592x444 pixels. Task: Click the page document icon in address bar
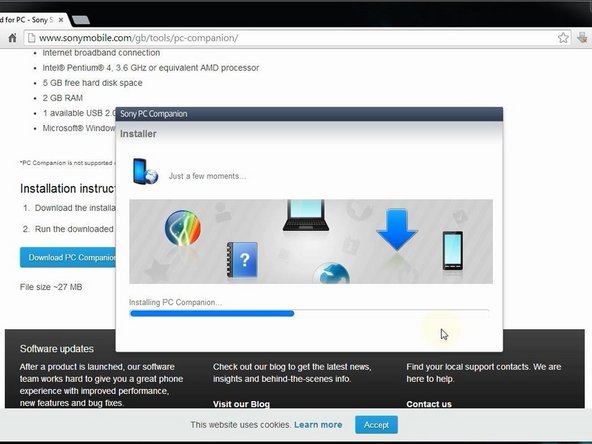click(31, 38)
